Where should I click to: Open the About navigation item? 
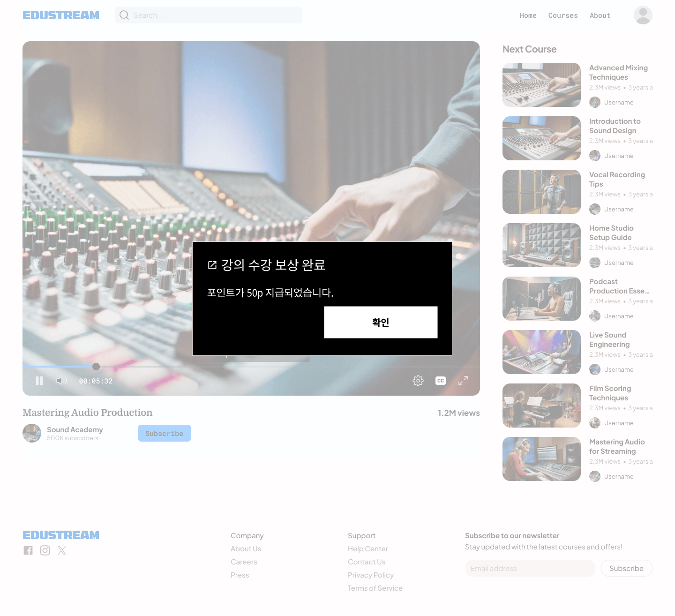point(600,15)
